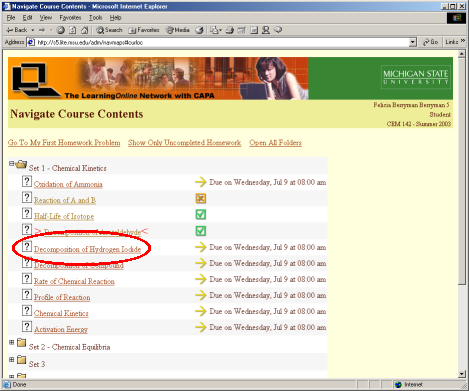Collapse the Set 1 Chemical Kinetics folder
Screen dimensions: 469x391
[x=11, y=164]
